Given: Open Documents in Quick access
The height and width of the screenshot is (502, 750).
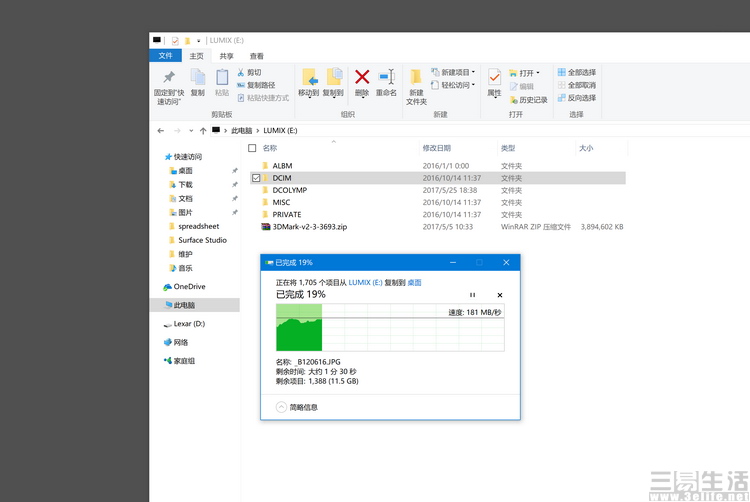Looking at the screenshot, I should (181, 198).
